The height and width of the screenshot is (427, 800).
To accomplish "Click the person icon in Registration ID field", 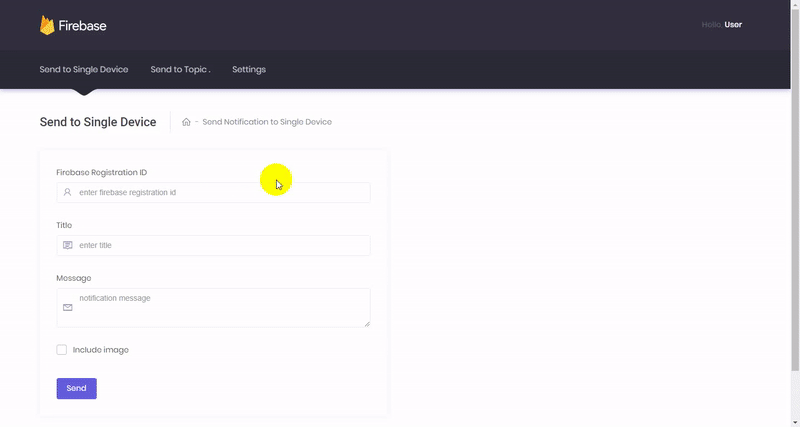I will (x=67, y=192).
